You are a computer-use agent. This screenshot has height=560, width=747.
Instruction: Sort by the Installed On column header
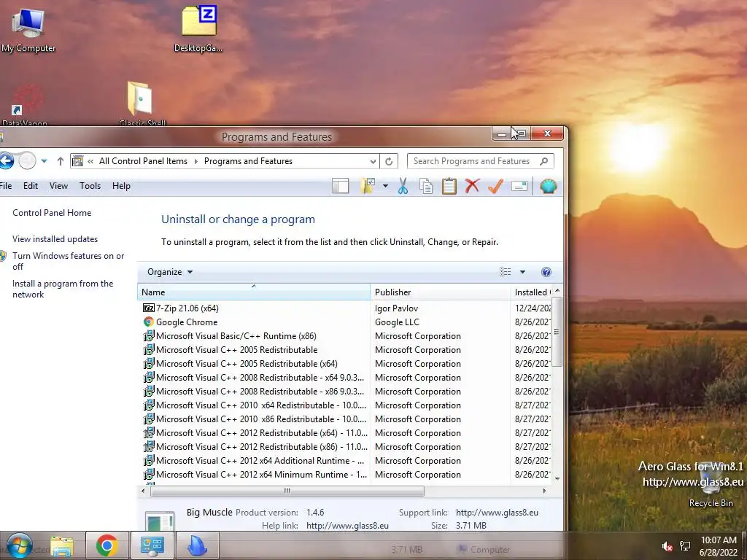point(532,292)
